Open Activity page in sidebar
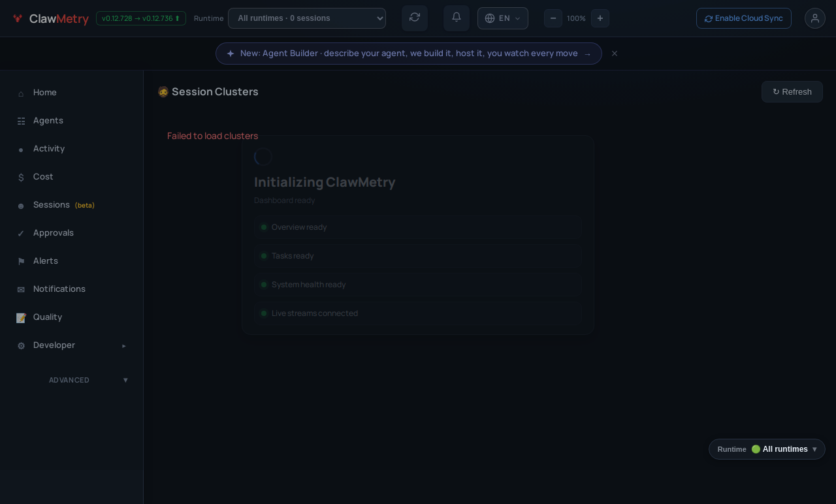The width and height of the screenshot is (836, 504). tap(72, 149)
